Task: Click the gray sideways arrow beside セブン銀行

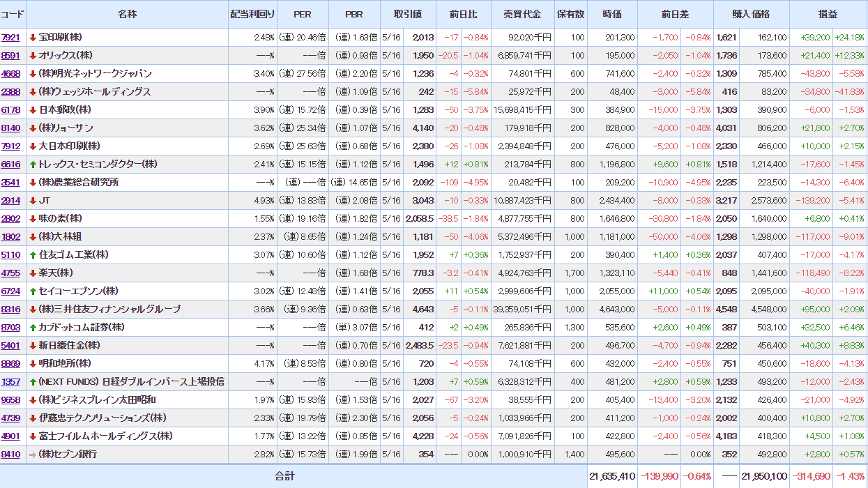Action: coord(33,454)
